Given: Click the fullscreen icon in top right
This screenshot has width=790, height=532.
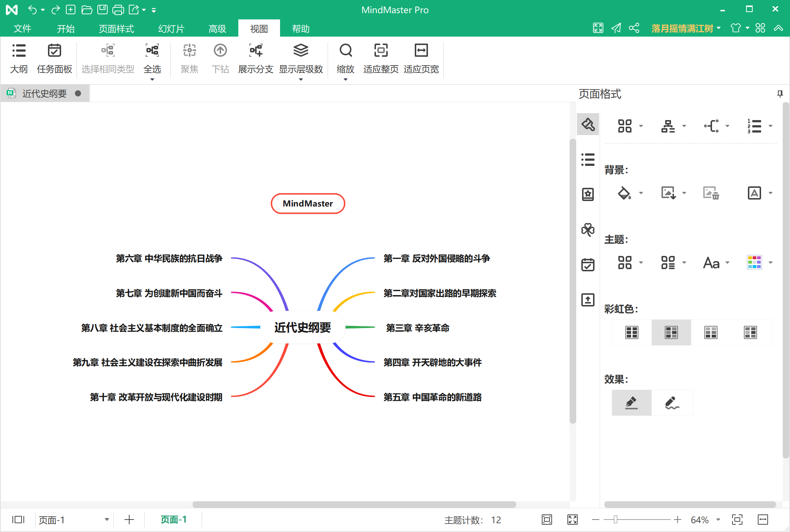Looking at the screenshot, I should tap(598, 28).
